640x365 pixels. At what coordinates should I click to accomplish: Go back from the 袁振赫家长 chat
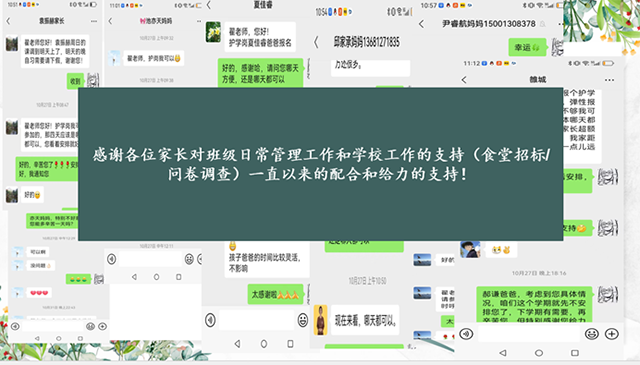pos(8,21)
